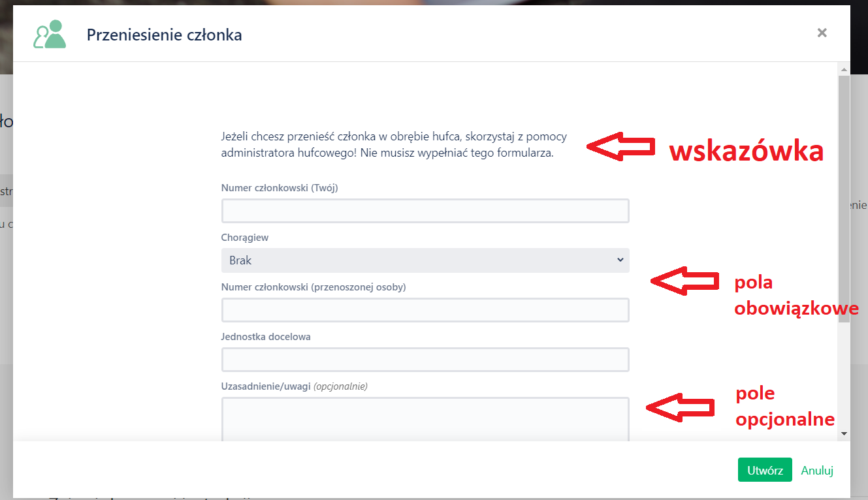Click into the Uzasadnienie/uwagi text area

point(425,418)
